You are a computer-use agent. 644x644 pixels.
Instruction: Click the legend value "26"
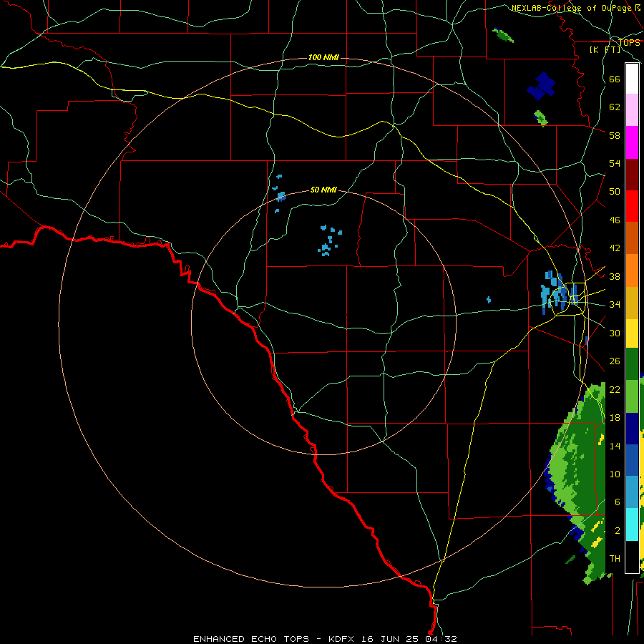tap(615, 361)
